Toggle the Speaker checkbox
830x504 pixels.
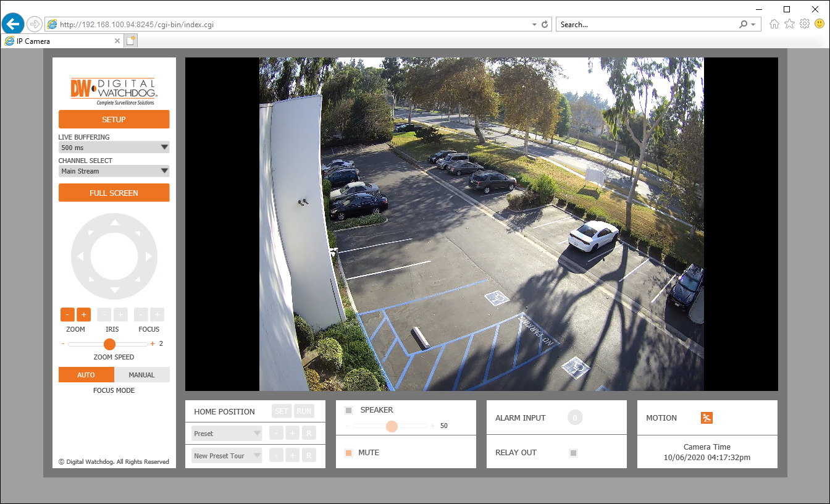(349, 410)
